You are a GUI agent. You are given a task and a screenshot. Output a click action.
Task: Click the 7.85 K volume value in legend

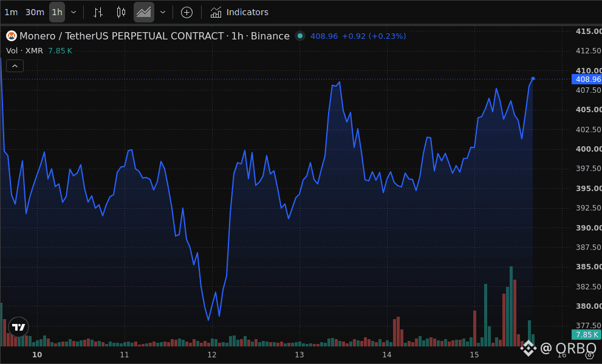[x=60, y=50]
